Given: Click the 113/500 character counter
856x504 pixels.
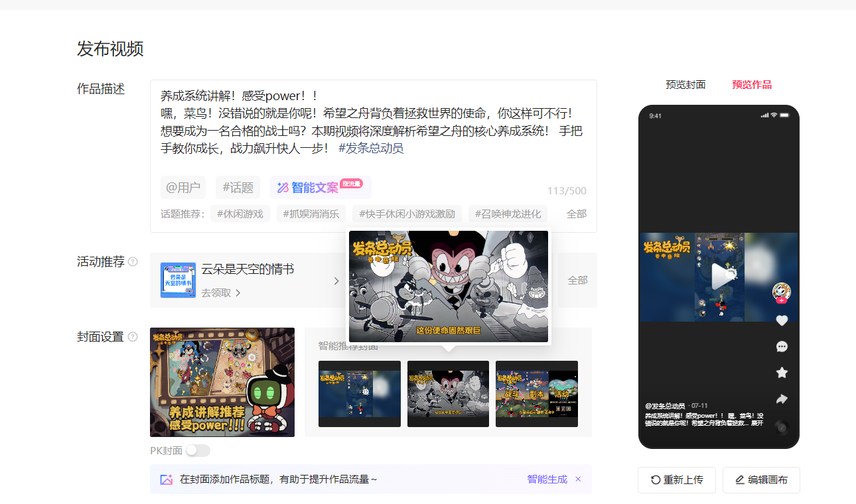Looking at the screenshot, I should click(x=567, y=191).
